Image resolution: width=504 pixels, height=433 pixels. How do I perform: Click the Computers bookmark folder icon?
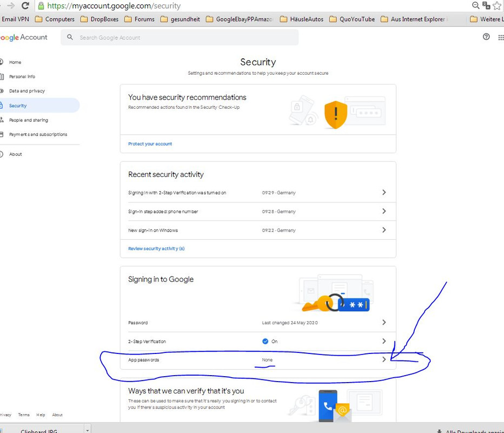(x=38, y=19)
